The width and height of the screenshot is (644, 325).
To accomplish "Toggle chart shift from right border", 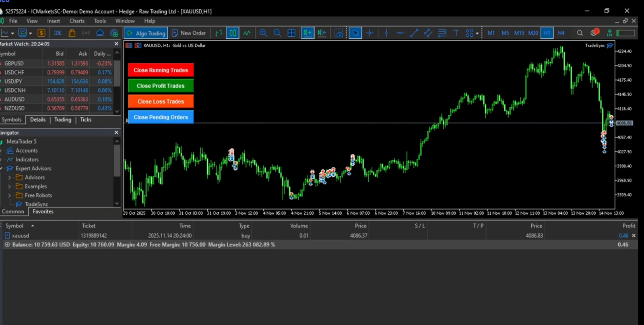I will tap(322, 33).
